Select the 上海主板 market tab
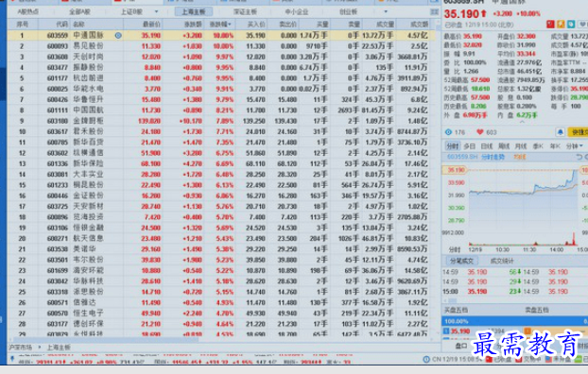Screen dimensions: 588x374 [x=194, y=12]
